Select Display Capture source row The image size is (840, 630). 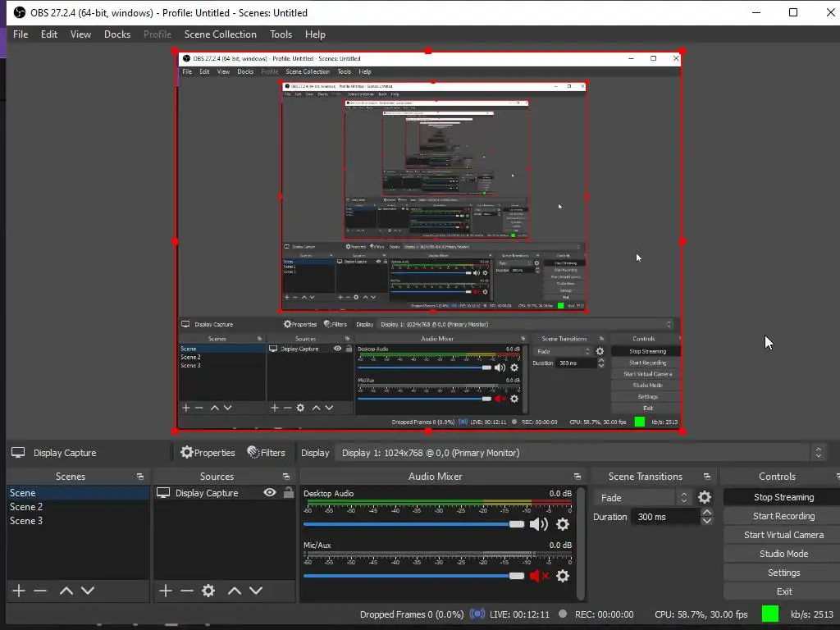click(x=225, y=493)
